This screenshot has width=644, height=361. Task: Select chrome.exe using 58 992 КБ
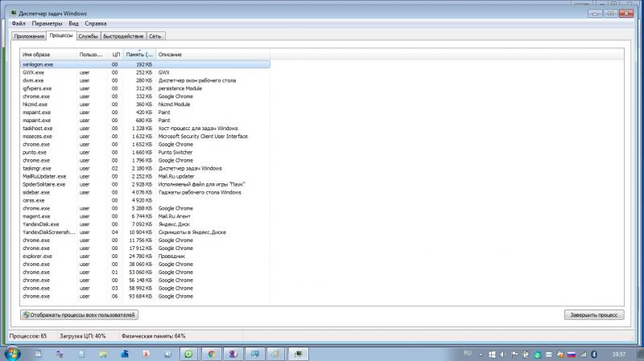click(x=145, y=289)
